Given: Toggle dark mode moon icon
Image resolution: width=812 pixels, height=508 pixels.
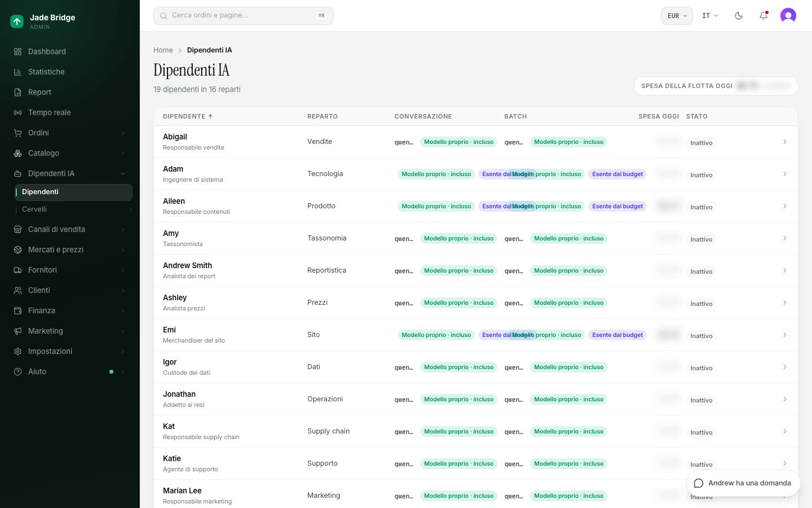Looking at the screenshot, I should 739,16.
